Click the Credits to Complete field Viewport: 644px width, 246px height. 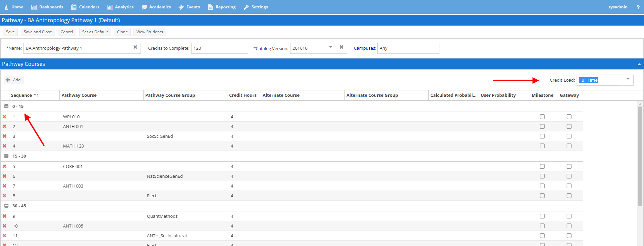[x=220, y=48]
